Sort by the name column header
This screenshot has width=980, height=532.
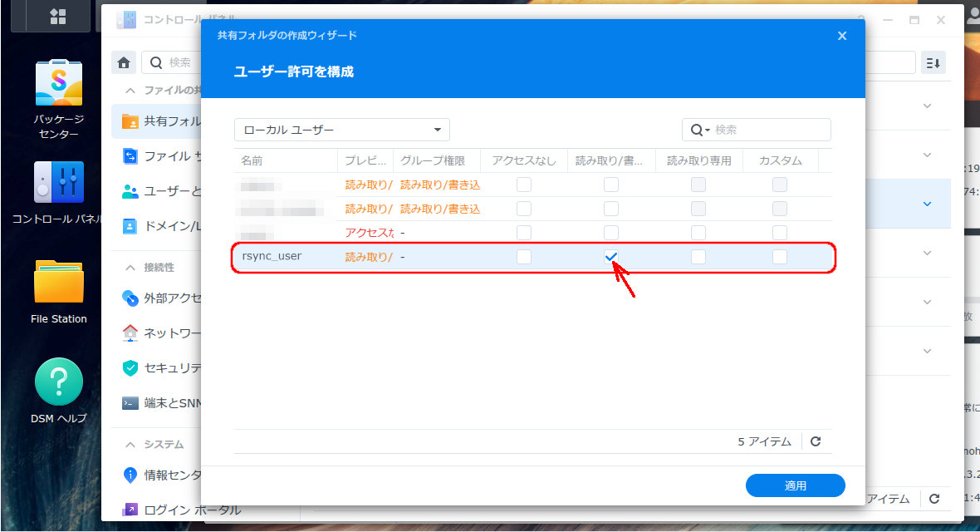click(x=286, y=161)
